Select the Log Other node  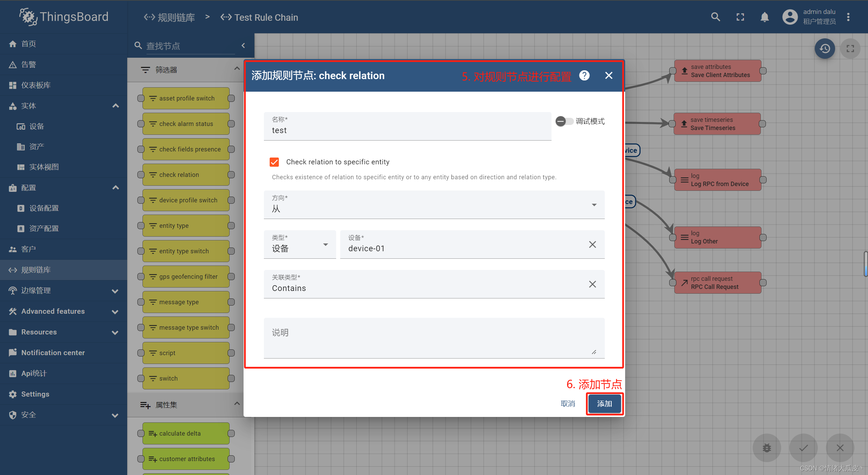pos(718,237)
